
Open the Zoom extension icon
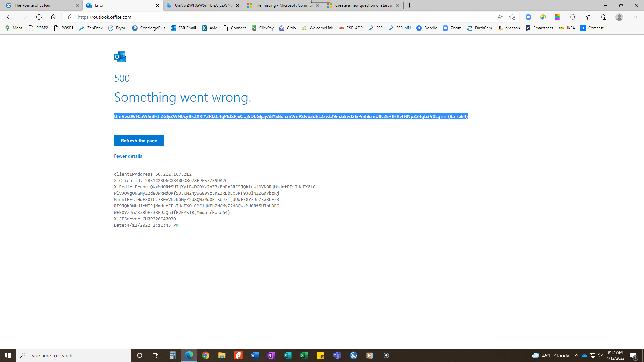pos(528,17)
